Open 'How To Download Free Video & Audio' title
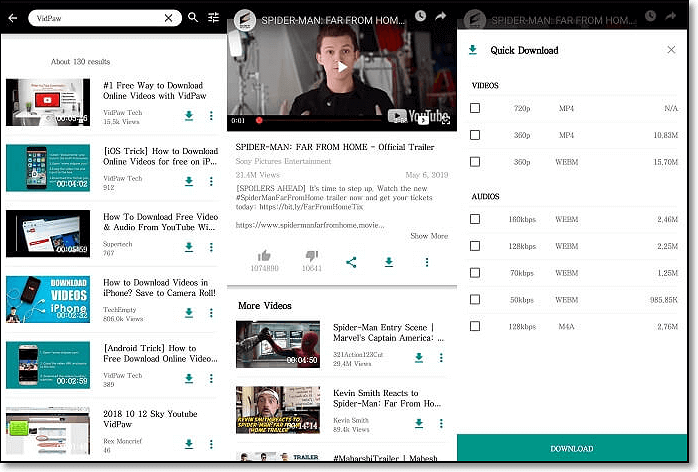 tap(160, 222)
